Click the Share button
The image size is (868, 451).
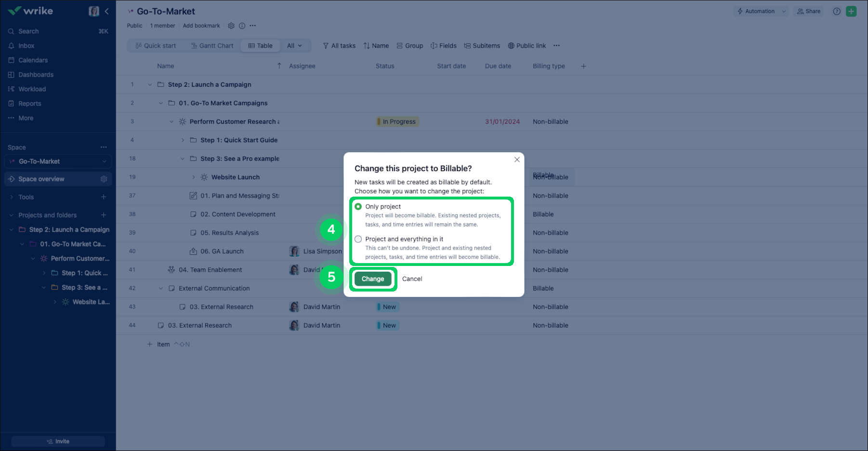coord(809,11)
